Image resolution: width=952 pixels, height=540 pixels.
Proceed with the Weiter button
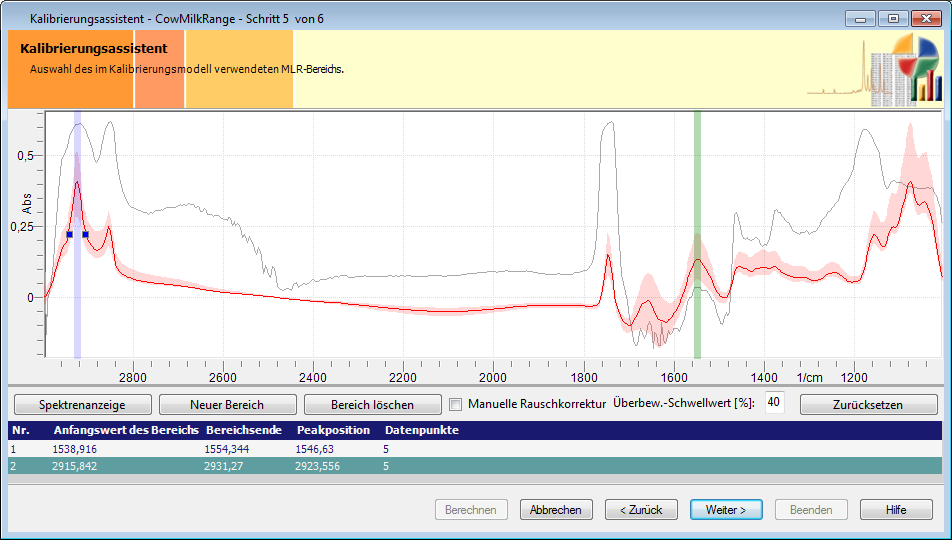click(726, 510)
